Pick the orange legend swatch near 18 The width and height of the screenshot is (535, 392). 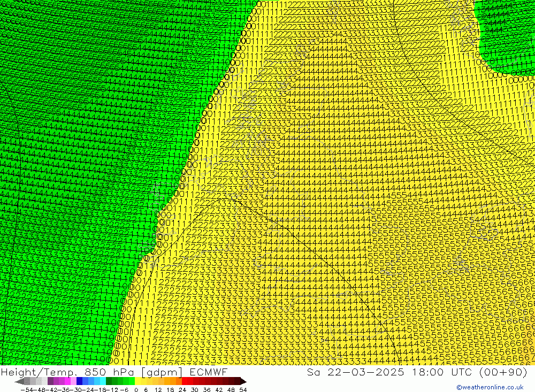(x=173, y=381)
